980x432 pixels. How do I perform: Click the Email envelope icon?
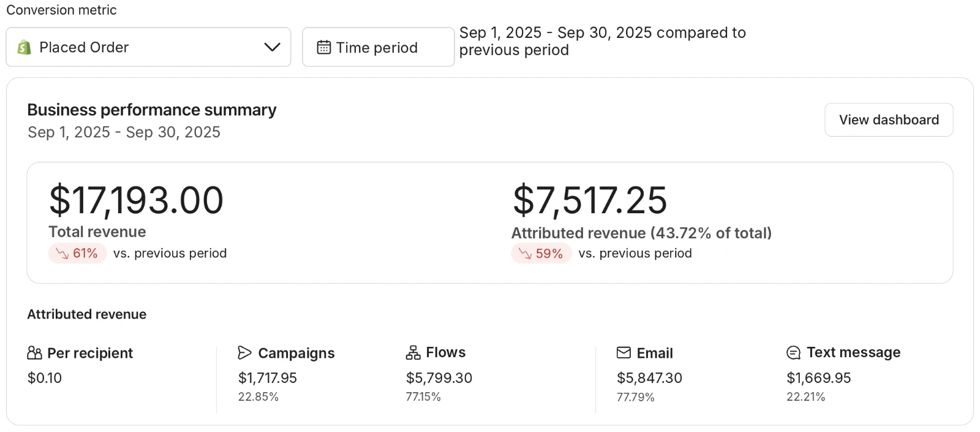624,352
